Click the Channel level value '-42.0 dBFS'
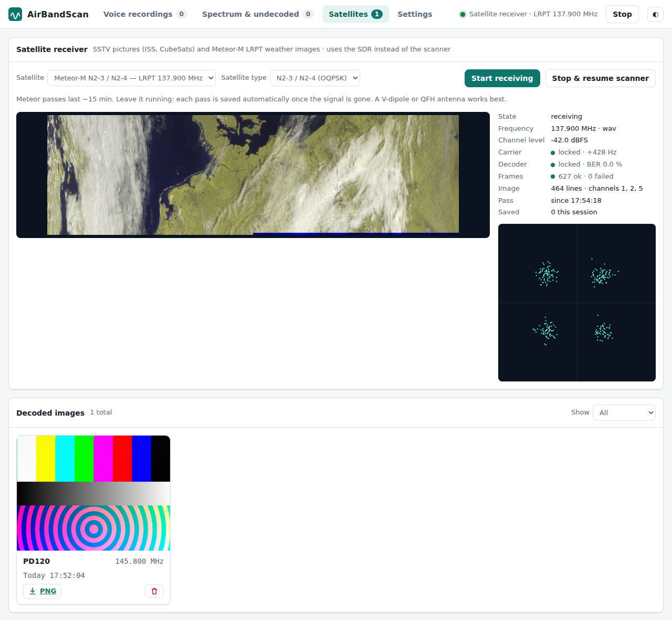Viewport: 672px width, 620px height. pos(569,140)
